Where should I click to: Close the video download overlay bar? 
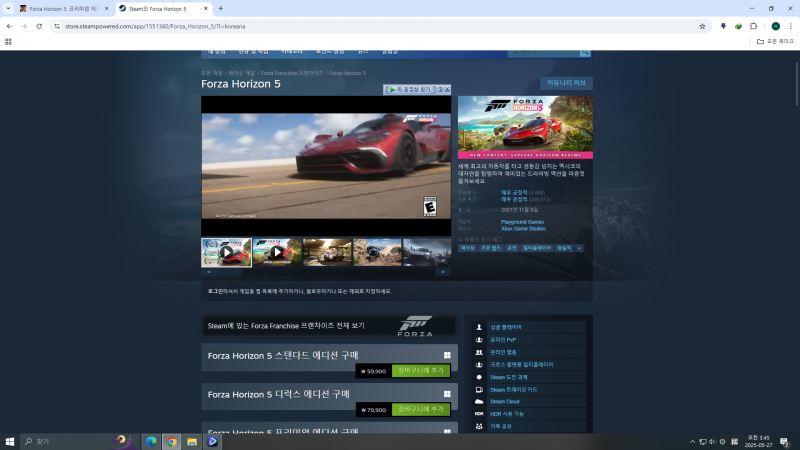pos(447,89)
